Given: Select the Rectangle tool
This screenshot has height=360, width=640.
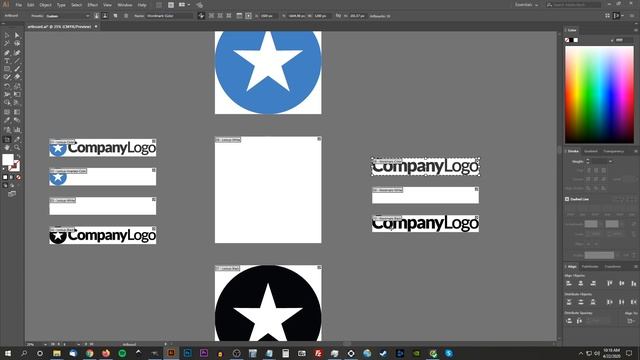Looking at the screenshot, I should tap(7, 69).
